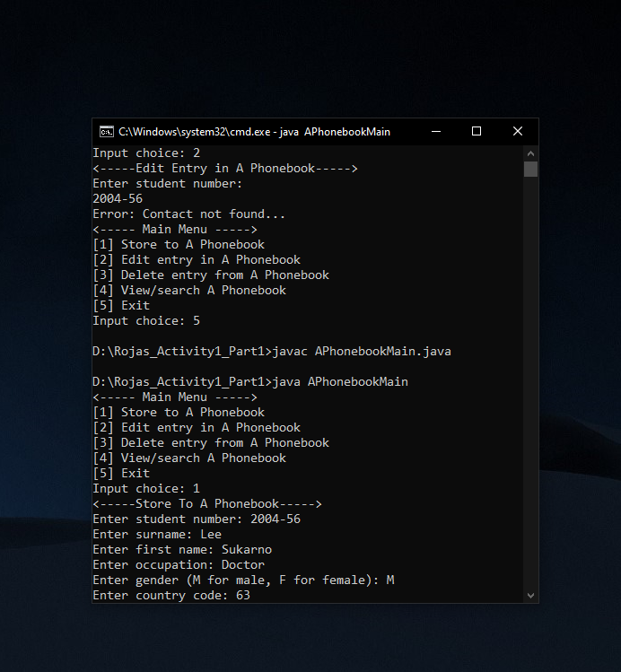Minimize the command prompt window
Image resolution: width=621 pixels, height=672 pixels.
[x=435, y=131]
